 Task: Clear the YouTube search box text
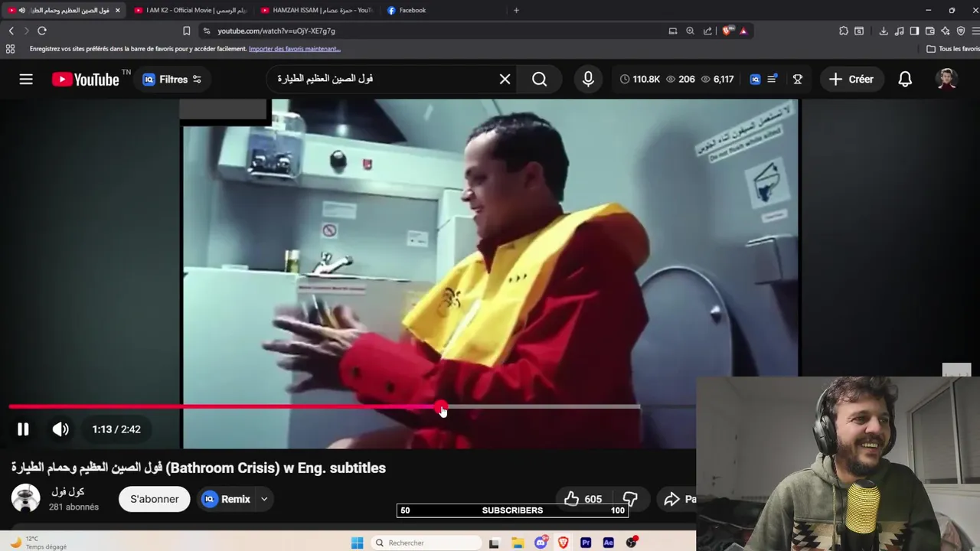(x=505, y=79)
